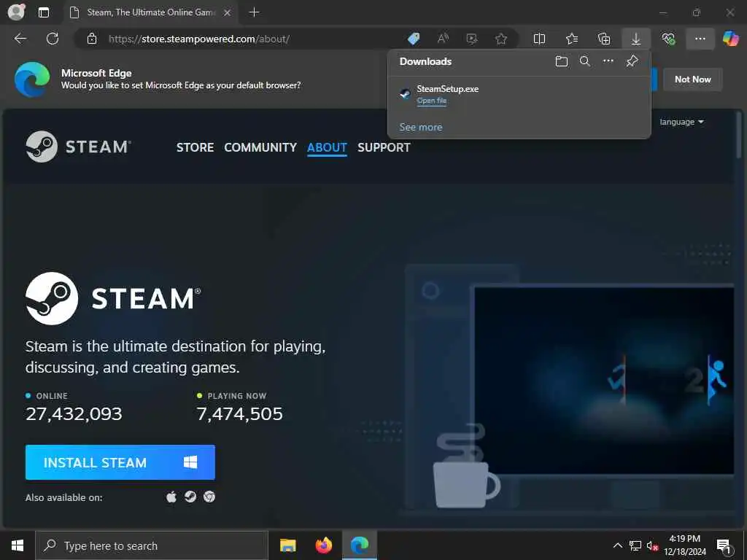Screen dimensions: 747x560
Task: Click See more in Downloads panel
Action: [x=421, y=127]
